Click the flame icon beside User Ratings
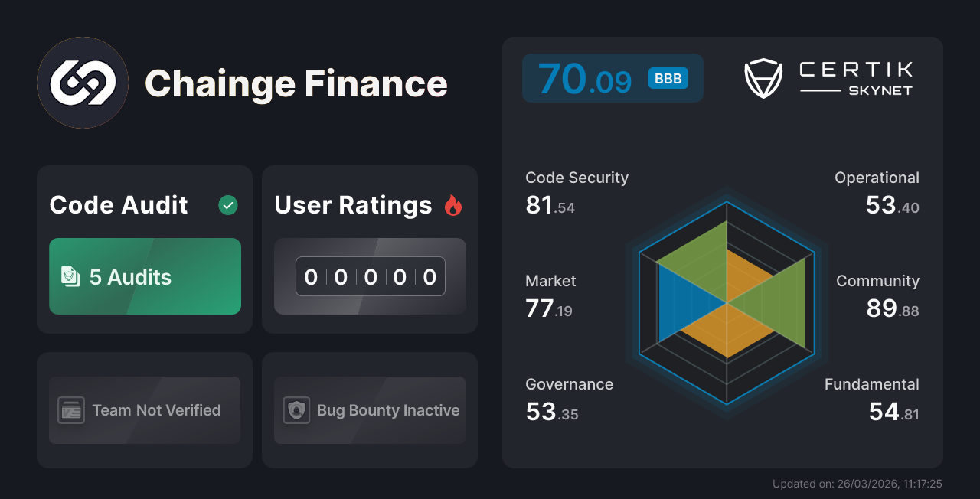 (451, 204)
